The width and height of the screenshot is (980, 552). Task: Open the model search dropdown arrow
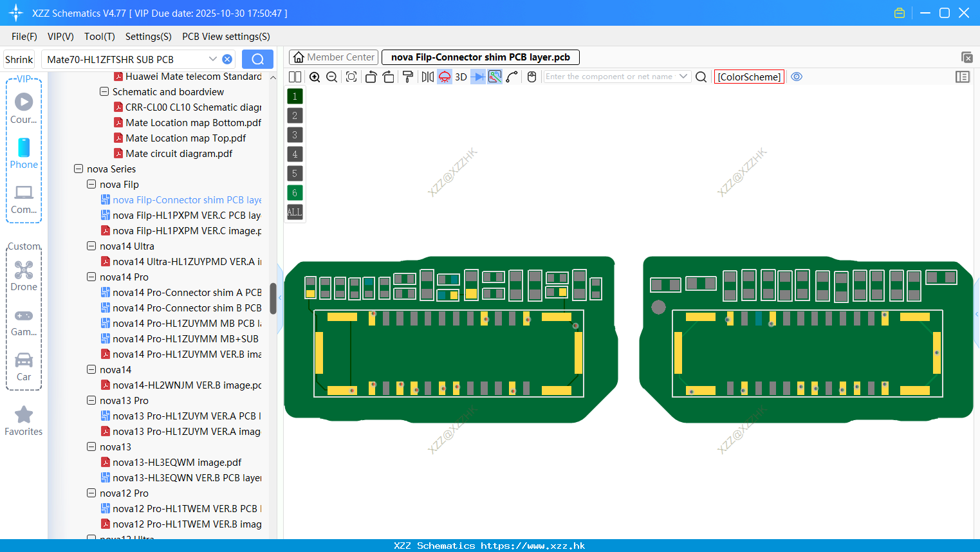213,59
